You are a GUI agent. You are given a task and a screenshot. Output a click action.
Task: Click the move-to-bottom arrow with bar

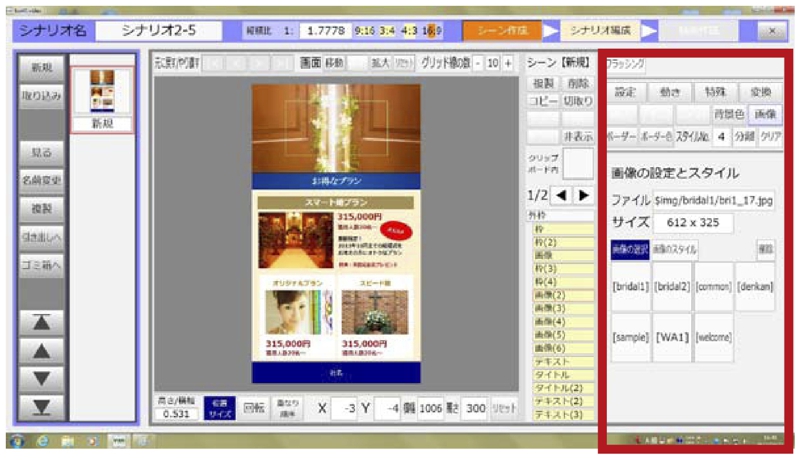41,407
